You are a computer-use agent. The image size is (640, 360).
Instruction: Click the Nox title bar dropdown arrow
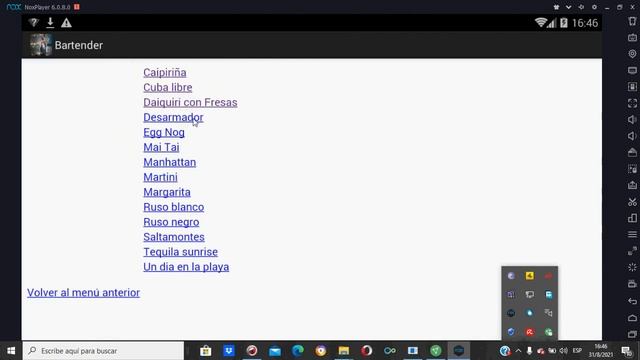568,7
